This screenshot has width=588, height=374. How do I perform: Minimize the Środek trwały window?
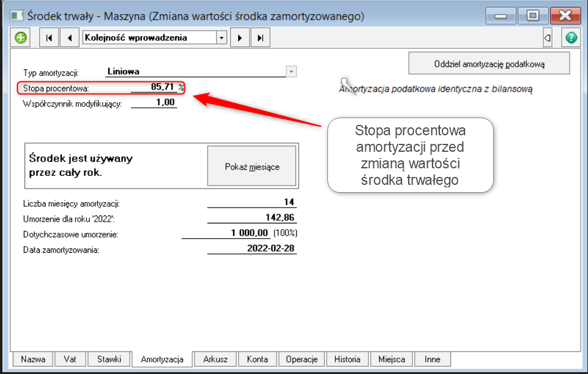point(501,16)
